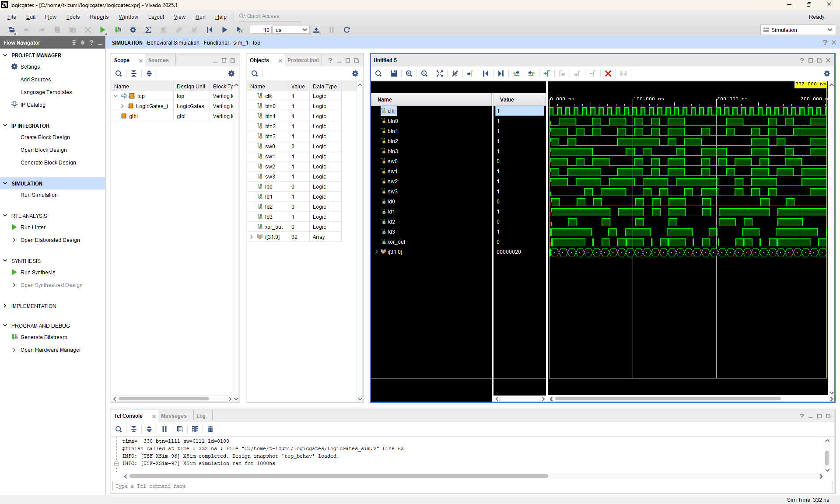Delete the Tcl Console contents
Screen dimensions: 840x504
[210, 429]
